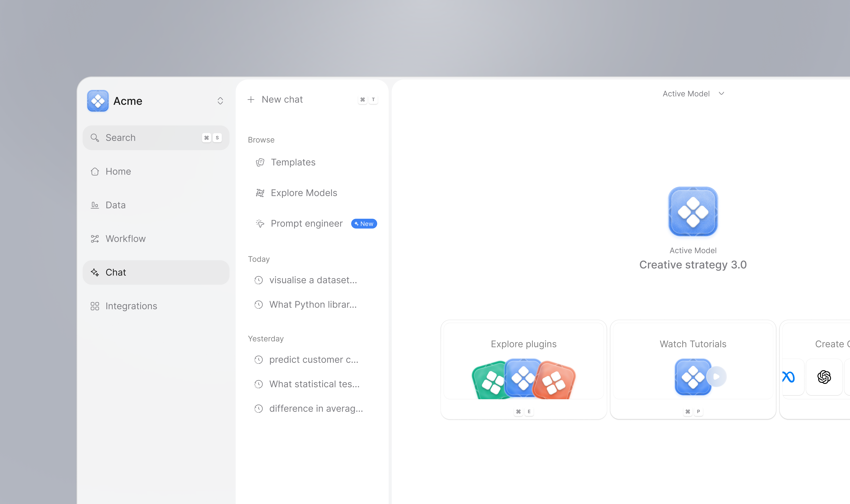This screenshot has height=504, width=850.
Task: Click the Workflow nodes icon
Action: pyautogui.click(x=95, y=239)
